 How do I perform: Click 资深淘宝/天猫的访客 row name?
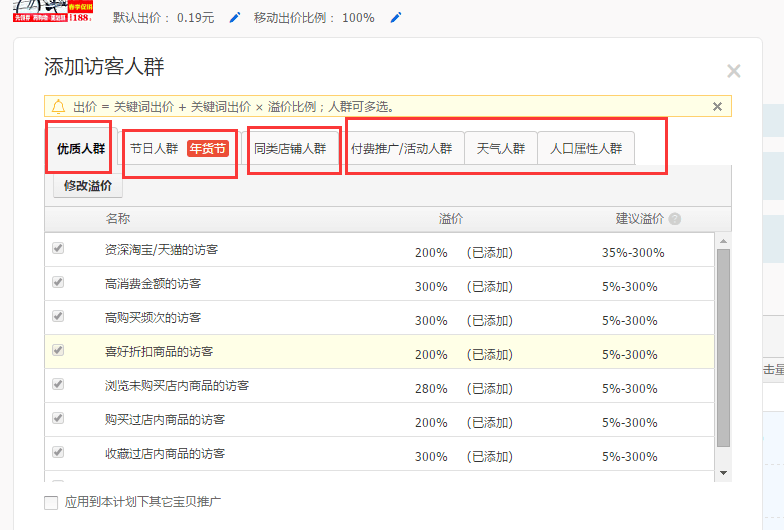162,250
